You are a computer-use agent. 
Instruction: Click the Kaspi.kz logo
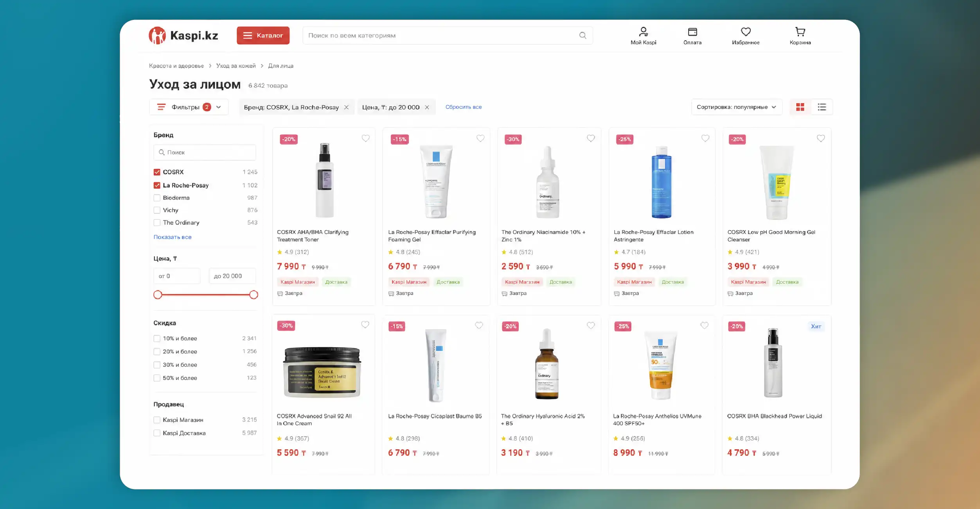coord(183,36)
